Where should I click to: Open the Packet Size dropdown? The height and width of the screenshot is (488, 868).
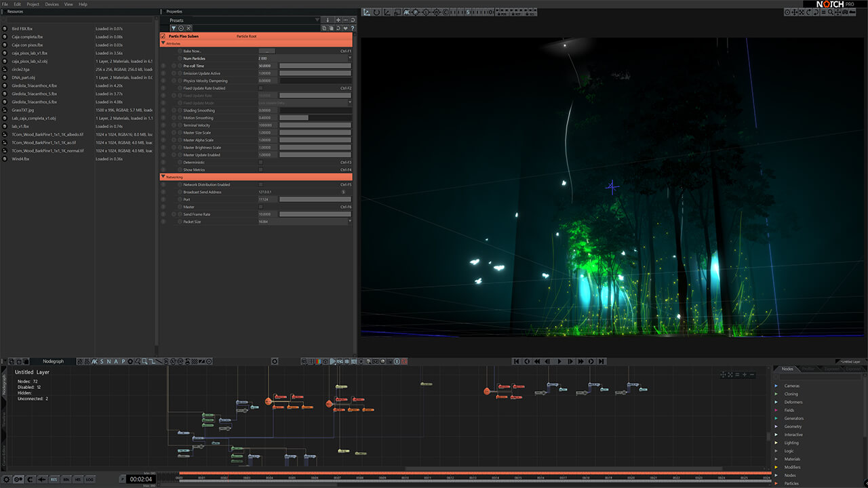(x=351, y=222)
